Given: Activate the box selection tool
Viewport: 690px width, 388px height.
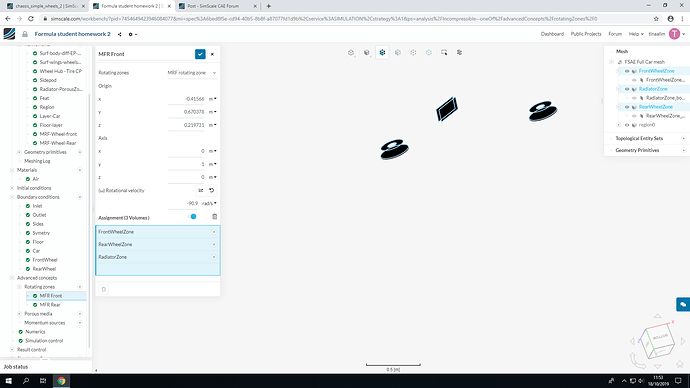Looking at the screenshot, I should 444,52.
